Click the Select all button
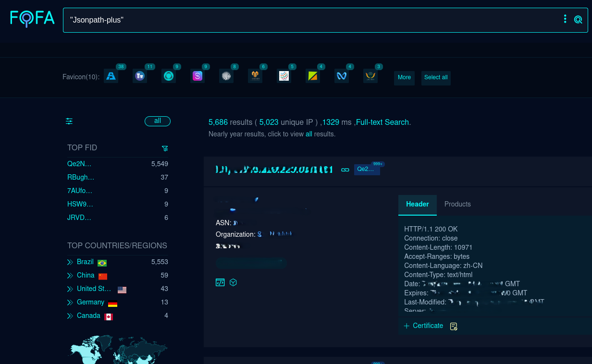This screenshot has width=592, height=364. pos(436,78)
